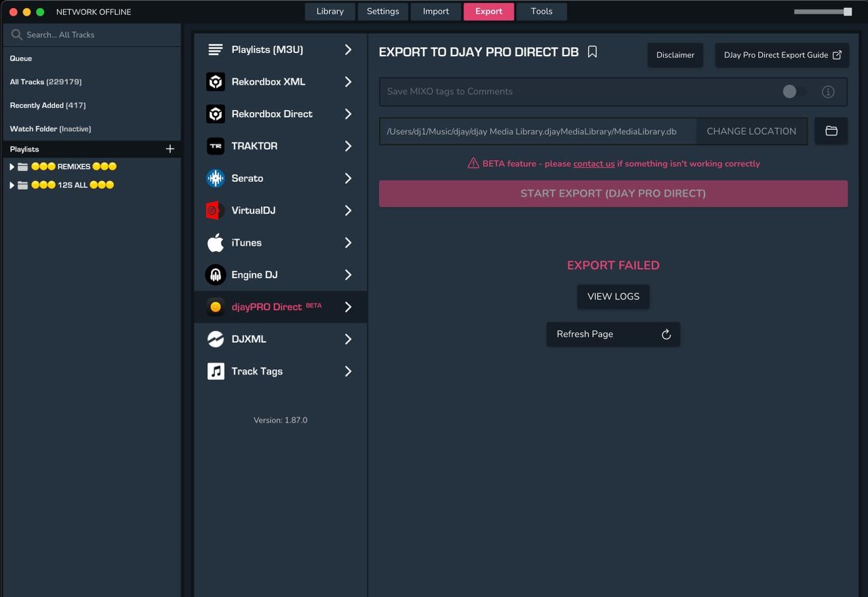Click the info icon beside MIXO tags toggle

828,92
